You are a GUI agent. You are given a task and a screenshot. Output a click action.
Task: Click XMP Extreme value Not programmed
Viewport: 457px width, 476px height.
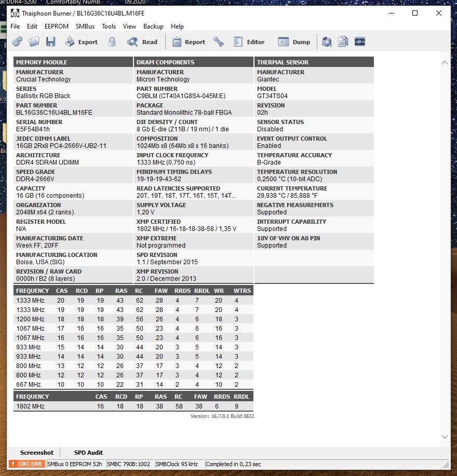(x=161, y=246)
